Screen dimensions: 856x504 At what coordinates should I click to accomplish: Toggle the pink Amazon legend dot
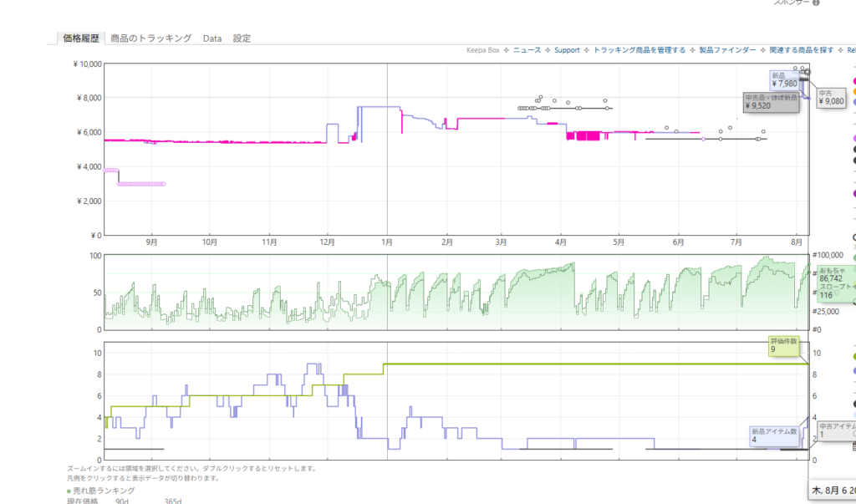[x=854, y=82]
